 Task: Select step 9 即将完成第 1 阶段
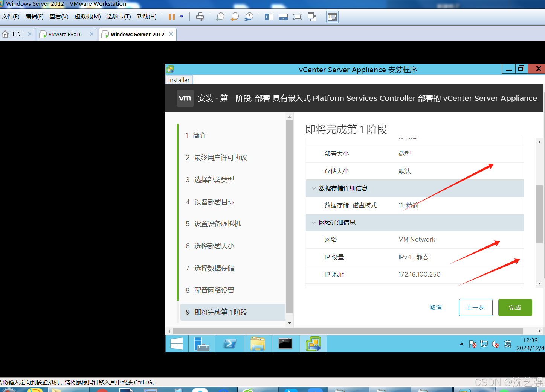(233, 312)
